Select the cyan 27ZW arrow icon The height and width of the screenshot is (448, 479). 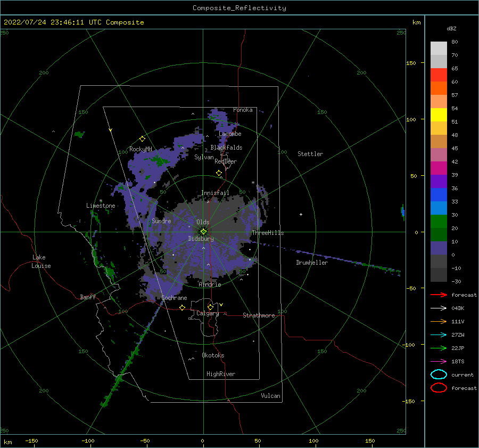(439, 335)
